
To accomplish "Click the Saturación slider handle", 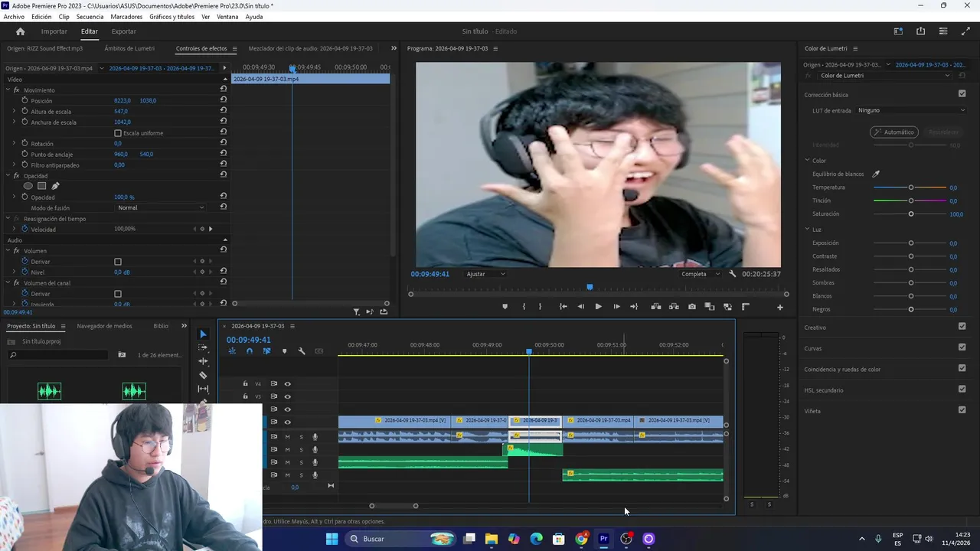I will tap(911, 214).
